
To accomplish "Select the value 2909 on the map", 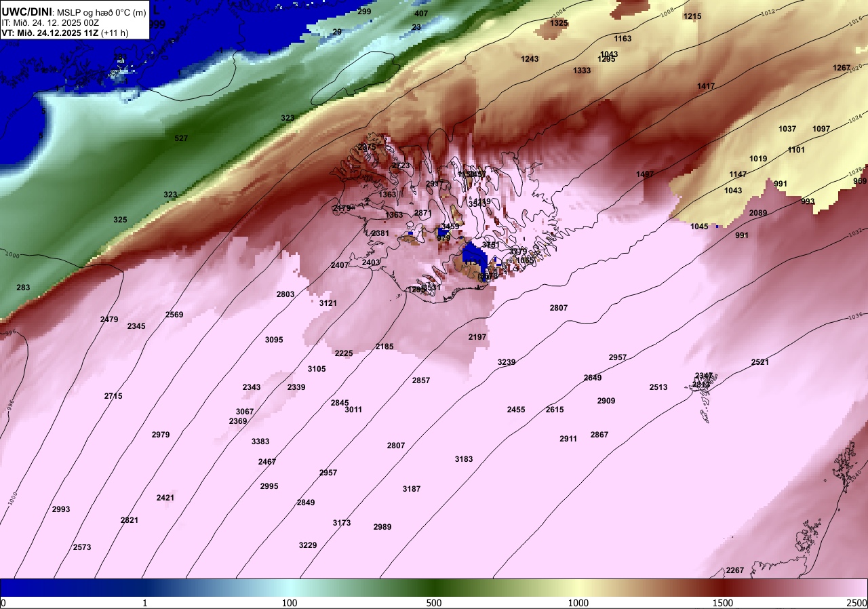I will (x=606, y=401).
